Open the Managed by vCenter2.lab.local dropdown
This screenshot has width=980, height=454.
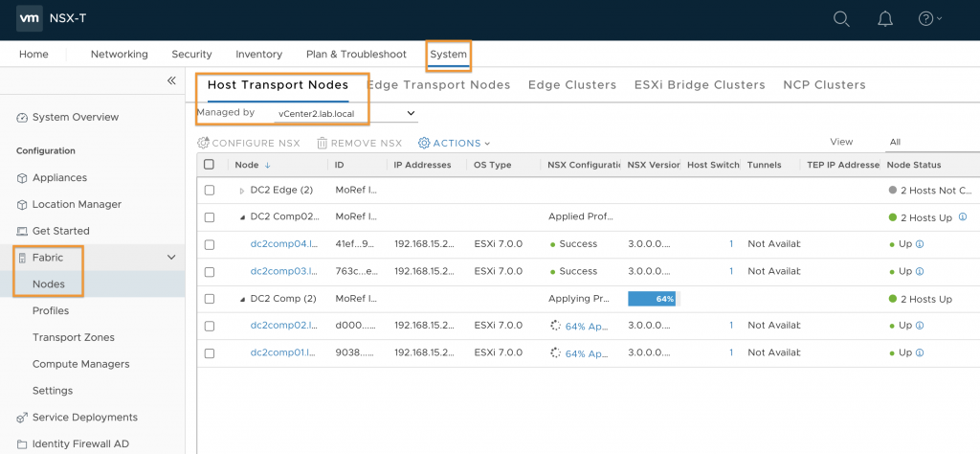(346, 114)
